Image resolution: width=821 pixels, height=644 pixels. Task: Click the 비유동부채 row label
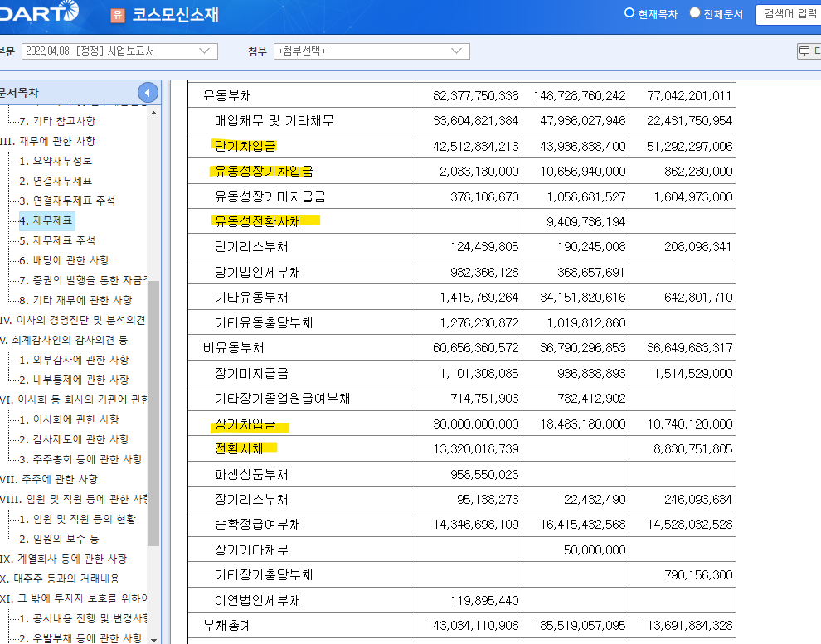(234, 348)
